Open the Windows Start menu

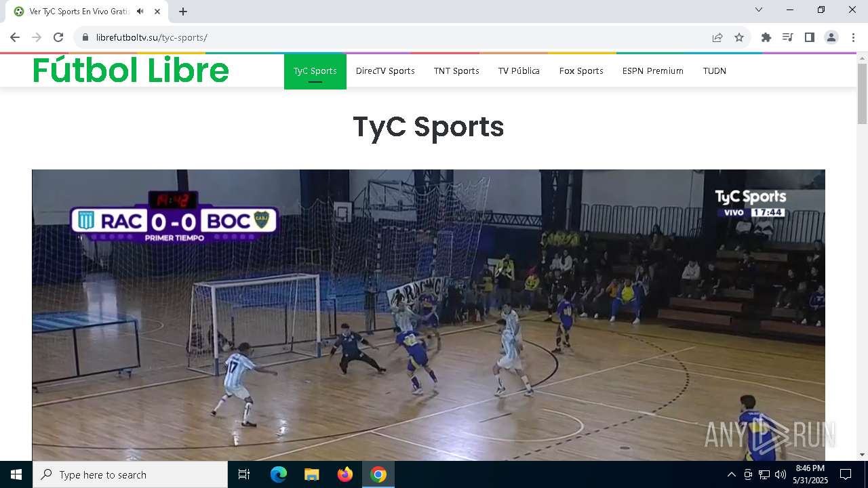16,474
